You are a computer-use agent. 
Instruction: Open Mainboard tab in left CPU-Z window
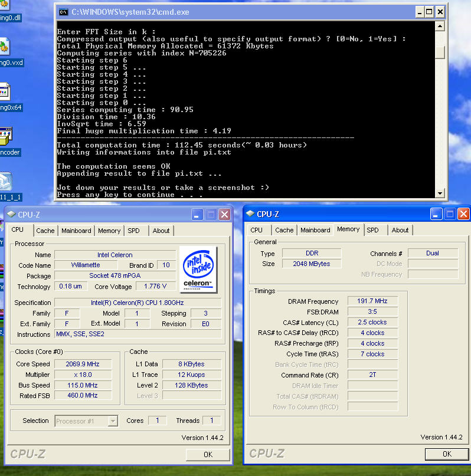(76, 231)
